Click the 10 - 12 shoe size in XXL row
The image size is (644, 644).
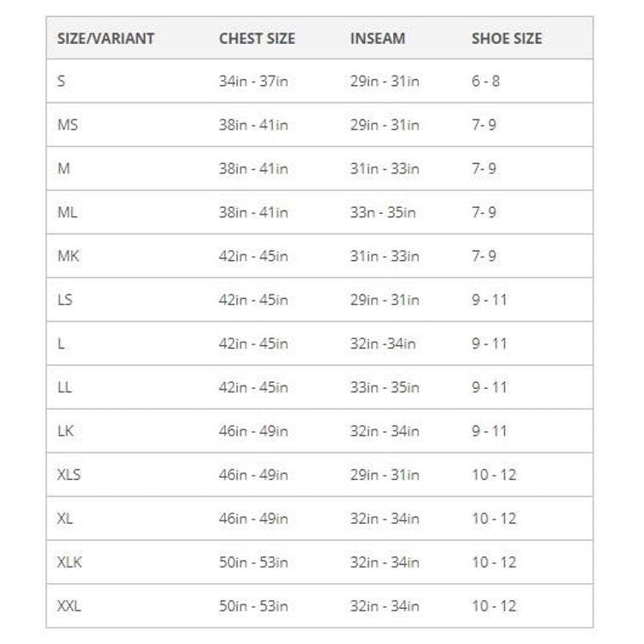coord(494,606)
